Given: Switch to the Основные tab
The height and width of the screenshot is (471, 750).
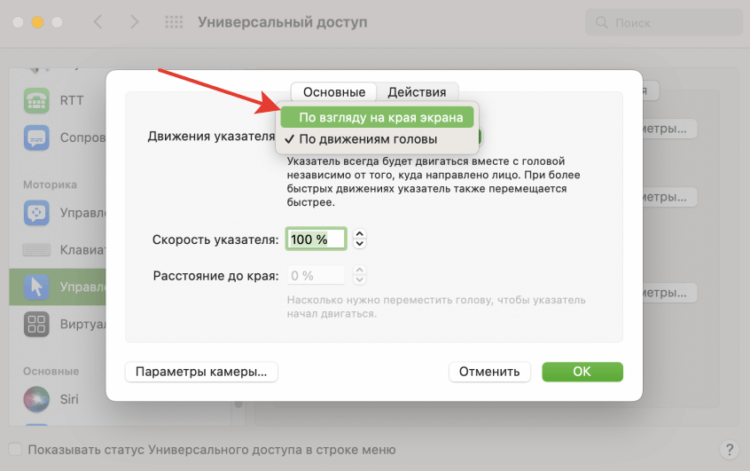Looking at the screenshot, I should 334,92.
